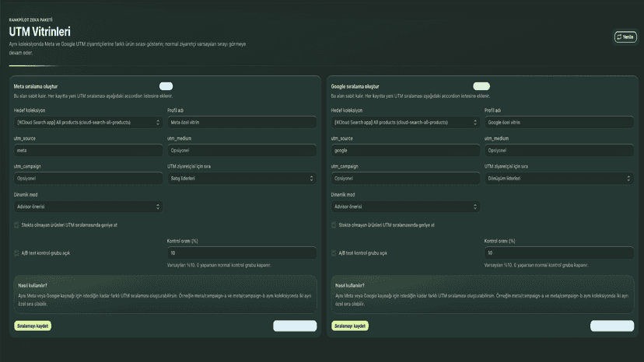644x362 pixels.
Task: Focus the Meta utm_medium field
Action: coord(241,150)
